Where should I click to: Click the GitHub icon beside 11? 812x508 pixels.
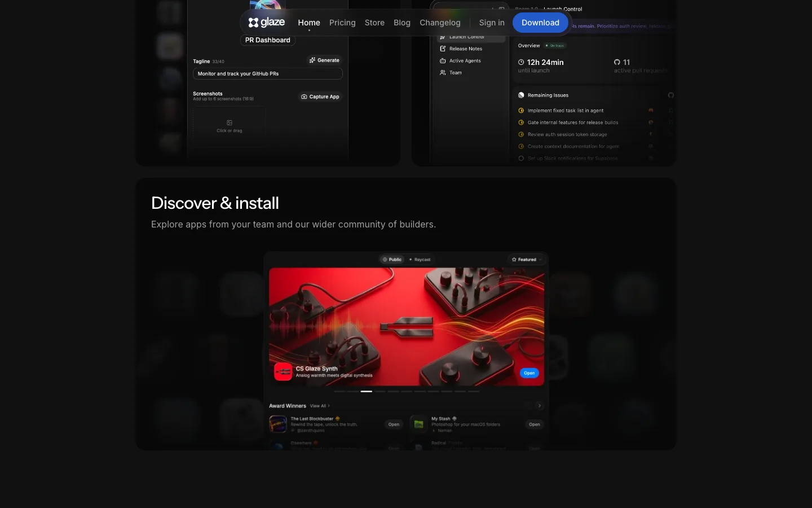(x=617, y=62)
